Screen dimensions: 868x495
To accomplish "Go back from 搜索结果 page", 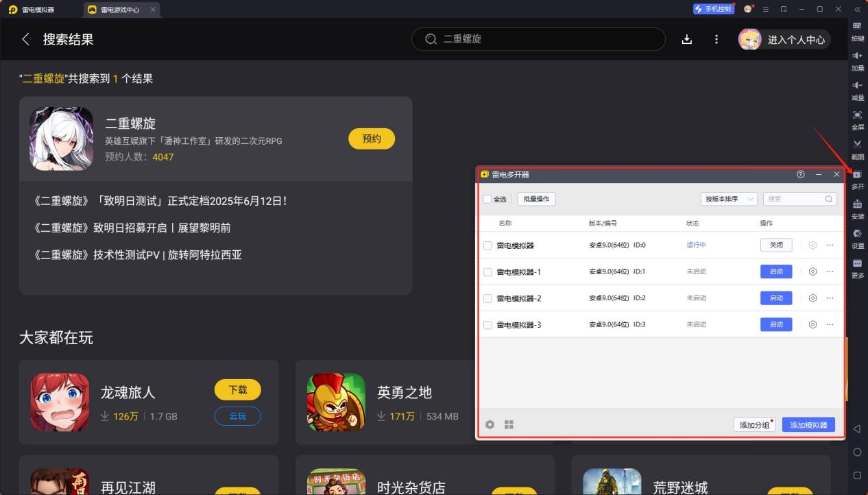I will point(26,39).
